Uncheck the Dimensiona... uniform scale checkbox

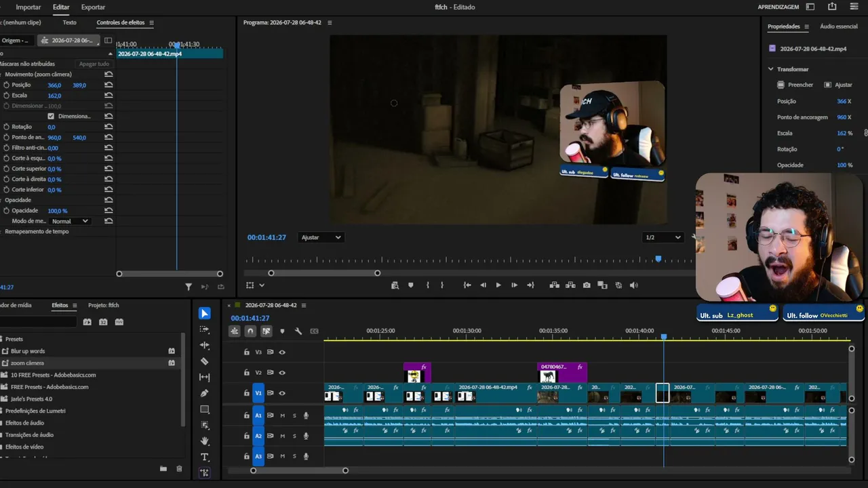(x=51, y=116)
